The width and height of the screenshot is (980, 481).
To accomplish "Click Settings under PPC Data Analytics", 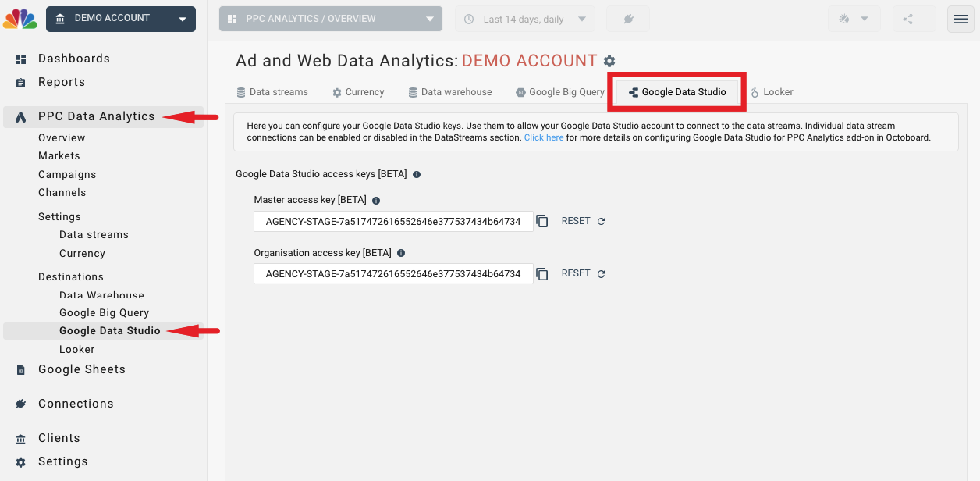I will coord(59,216).
